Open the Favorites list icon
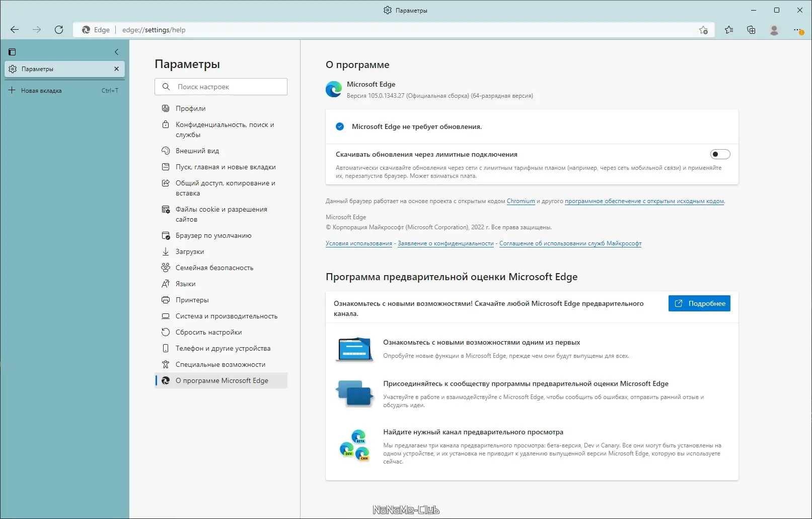This screenshot has height=519, width=812. click(729, 30)
